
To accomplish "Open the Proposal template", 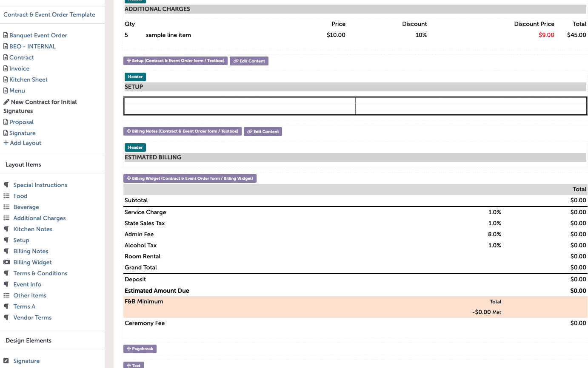I will 21,122.
